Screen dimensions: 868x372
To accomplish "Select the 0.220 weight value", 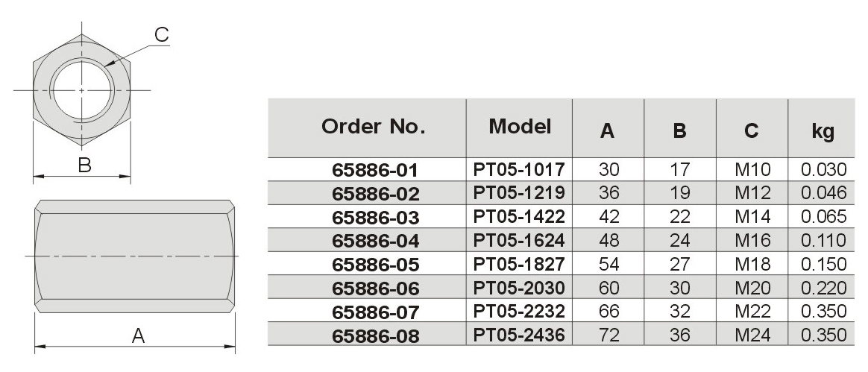I will point(824,288).
